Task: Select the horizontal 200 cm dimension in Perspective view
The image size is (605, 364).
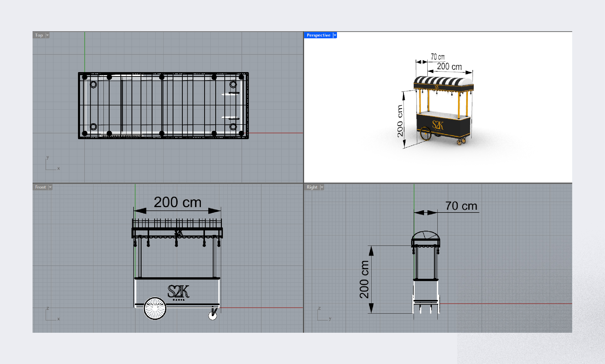Action: [449, 67]
